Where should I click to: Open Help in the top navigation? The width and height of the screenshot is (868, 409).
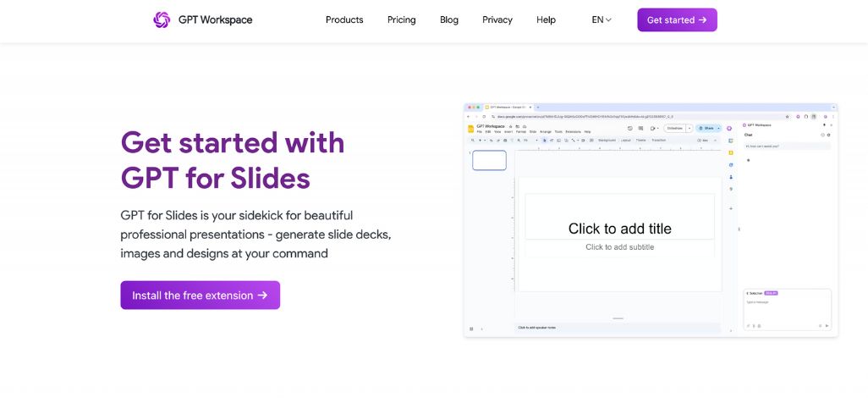[x=546, y=20]
